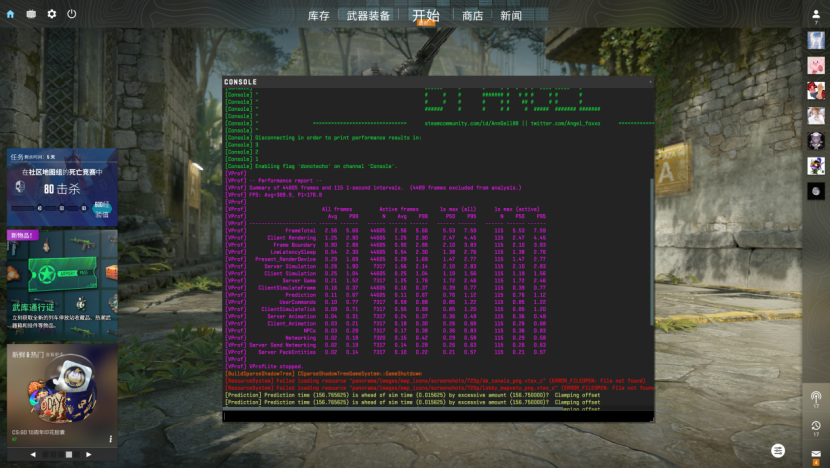The width and height of the screenshot is (830, 468).
Task: Go to the 新闻 tab
Action: coord(511,16)
